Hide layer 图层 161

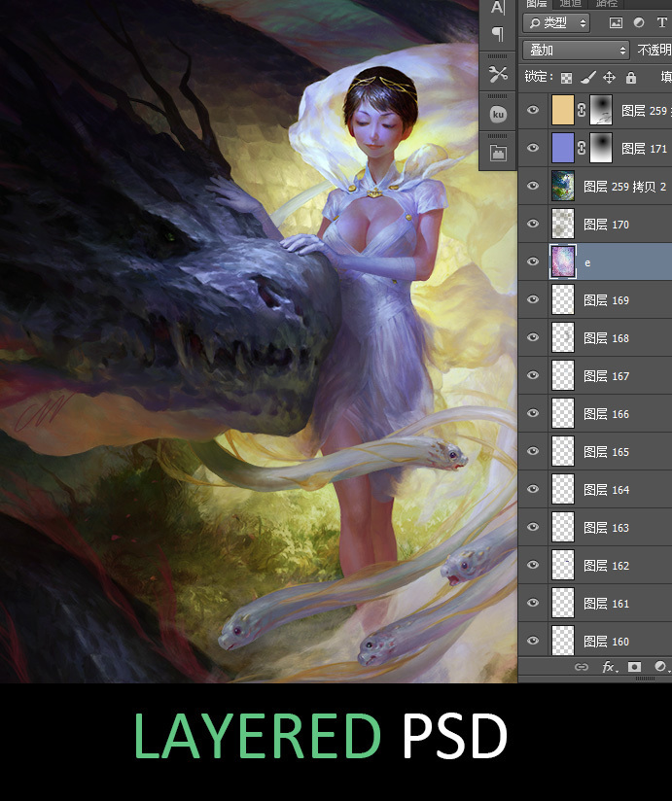tap(533, 603)
